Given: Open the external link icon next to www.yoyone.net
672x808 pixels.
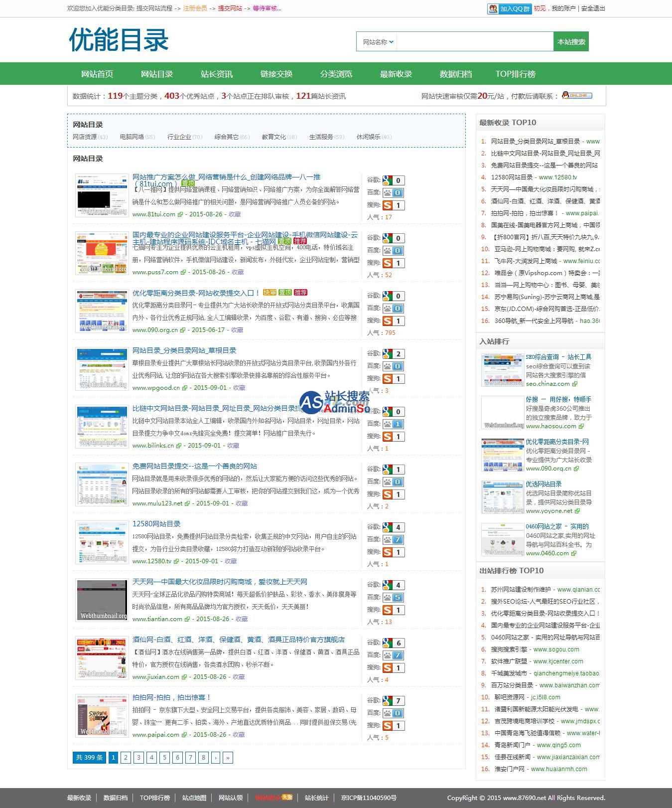Looking at the screenshot, I should tap(577, 511).
